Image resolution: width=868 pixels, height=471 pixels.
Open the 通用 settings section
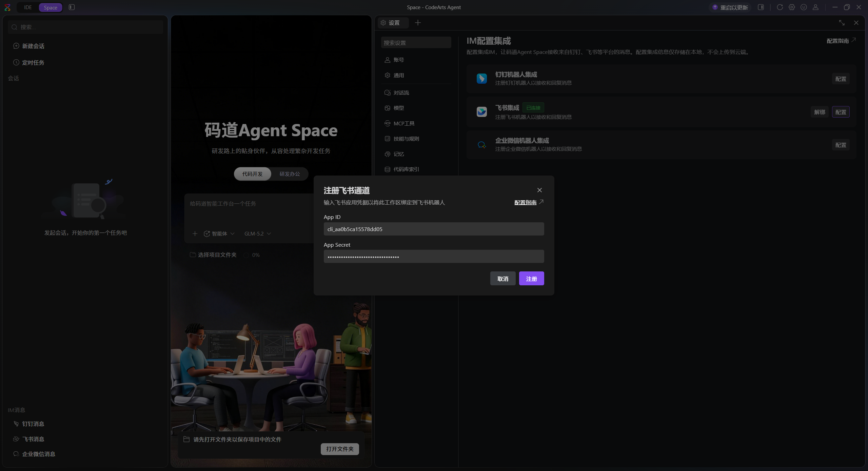click(x=416, y=75)
